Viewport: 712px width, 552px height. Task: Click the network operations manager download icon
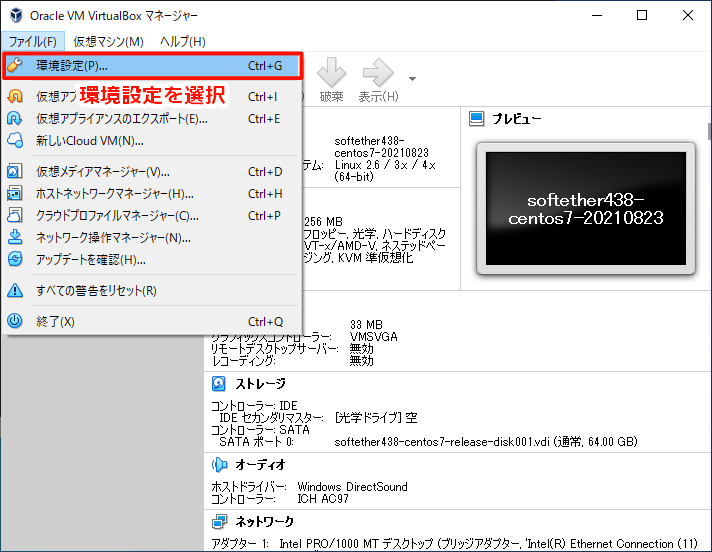click(x=15, y=237)
